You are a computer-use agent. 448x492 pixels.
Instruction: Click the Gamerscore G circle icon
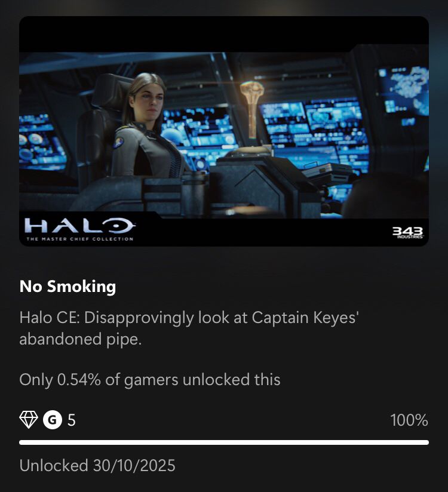[x=53, y=420]
